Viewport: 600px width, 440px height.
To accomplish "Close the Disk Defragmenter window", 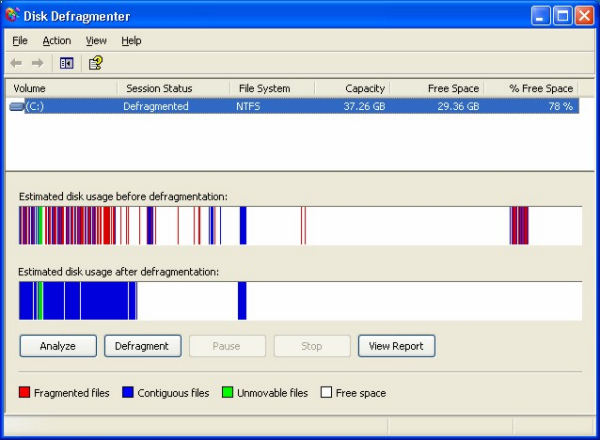I will click(585, 16).
